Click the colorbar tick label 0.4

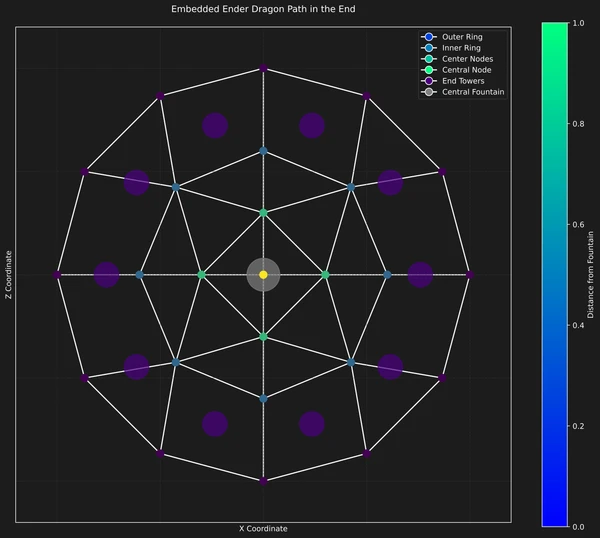pyautogui.click(x=578, y=325)
